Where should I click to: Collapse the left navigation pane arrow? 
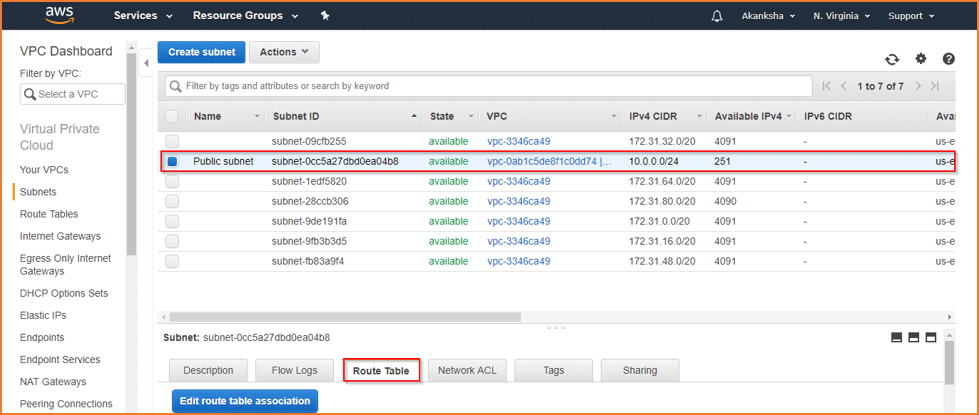click(146, 63)
